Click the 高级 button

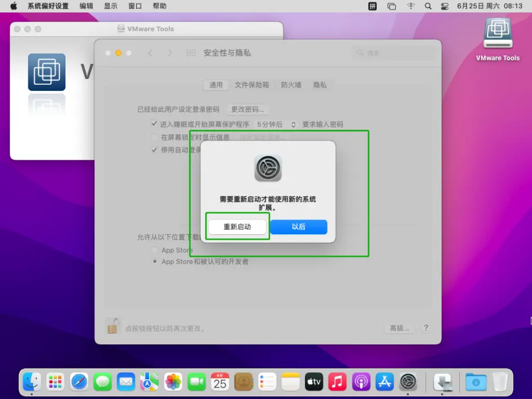click(x=399, y=328)
